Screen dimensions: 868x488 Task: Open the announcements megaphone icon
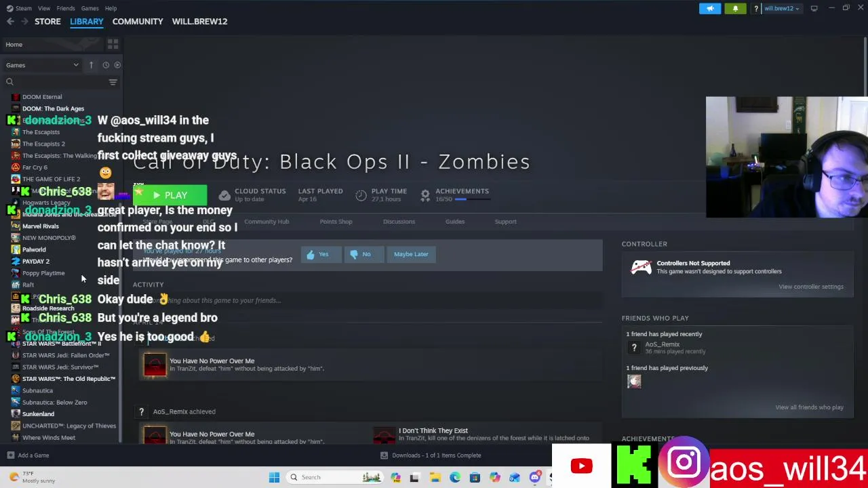[710, 8]
